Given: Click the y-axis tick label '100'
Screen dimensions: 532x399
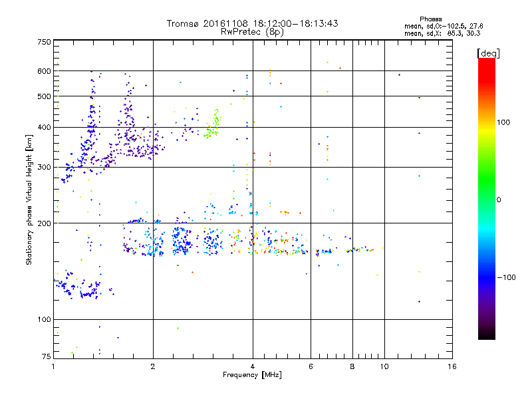Looking at the screenshot, I should tap(44, 320).
